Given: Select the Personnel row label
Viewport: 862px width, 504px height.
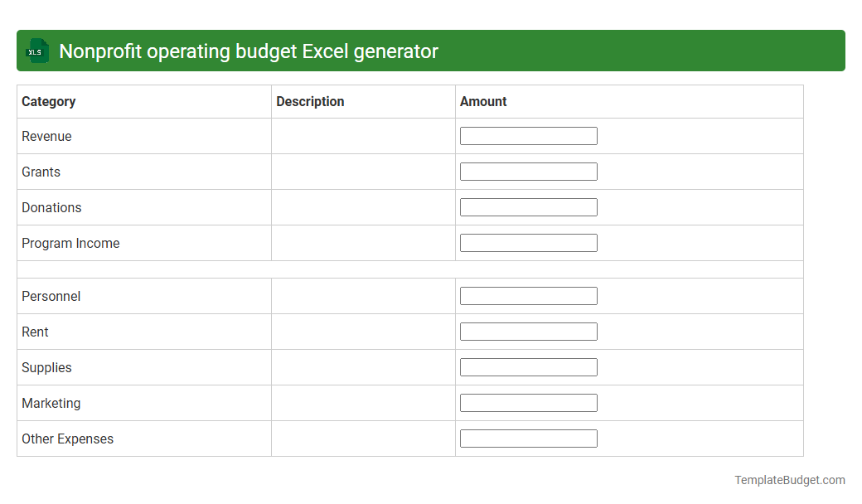Looking at the screenshot, I should [51, 296].
